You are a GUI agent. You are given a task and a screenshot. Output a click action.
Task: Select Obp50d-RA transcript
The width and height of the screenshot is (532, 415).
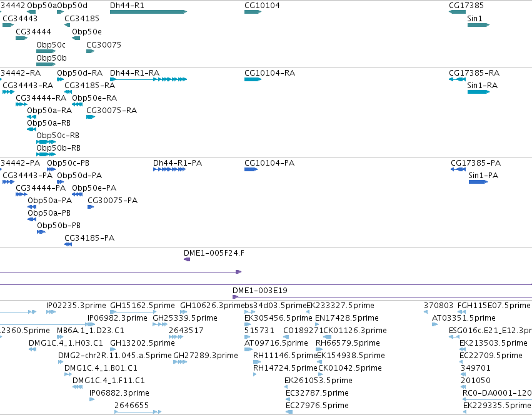point(61,79)
